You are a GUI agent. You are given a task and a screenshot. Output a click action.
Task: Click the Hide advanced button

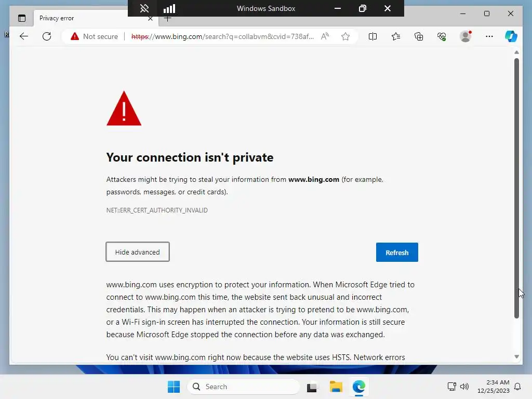[137, 252]
